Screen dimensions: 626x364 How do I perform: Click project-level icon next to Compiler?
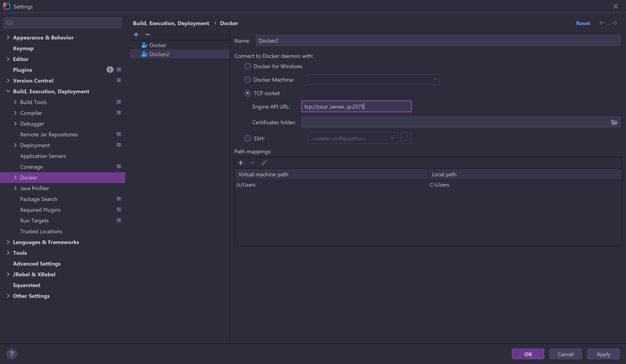[119, 113]
